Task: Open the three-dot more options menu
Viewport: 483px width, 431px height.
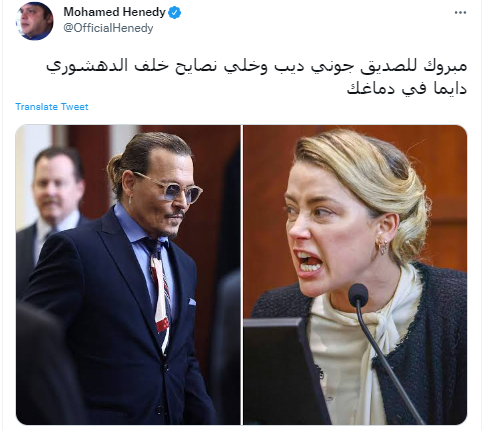Action: (460, 13)
